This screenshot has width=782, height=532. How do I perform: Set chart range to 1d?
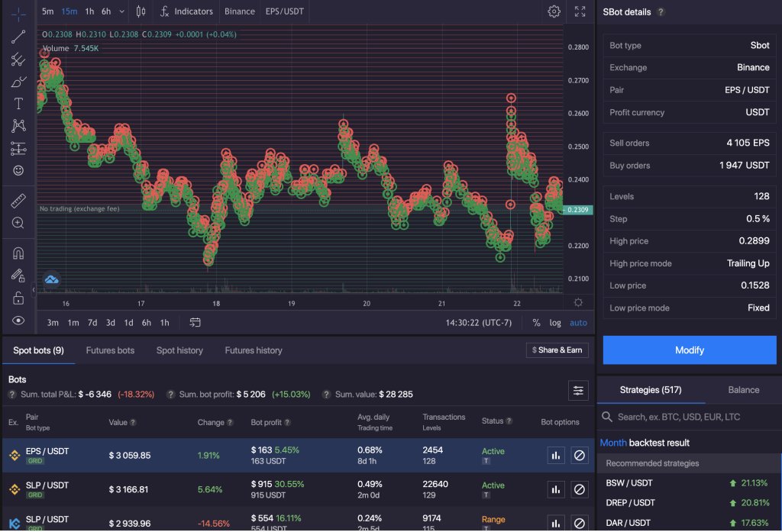coord(128,323)
